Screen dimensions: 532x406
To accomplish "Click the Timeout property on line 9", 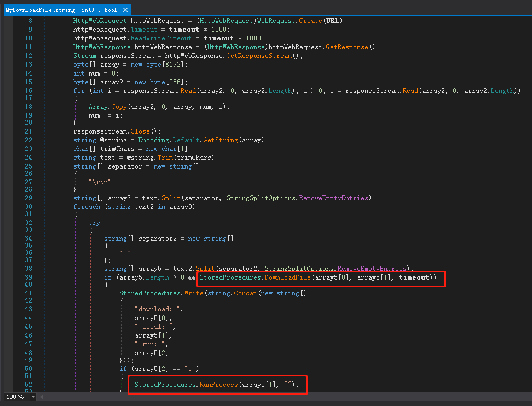I will click(x=144, y=30).
